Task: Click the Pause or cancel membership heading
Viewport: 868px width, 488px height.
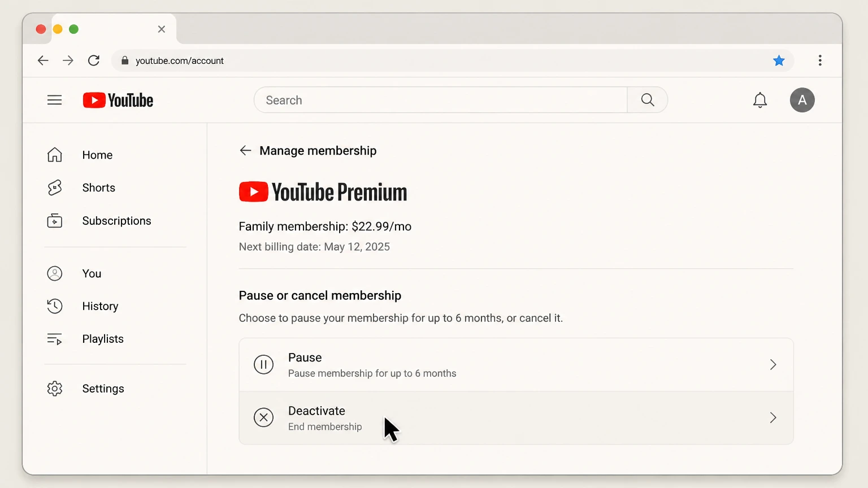Action: tap(320, 295)
